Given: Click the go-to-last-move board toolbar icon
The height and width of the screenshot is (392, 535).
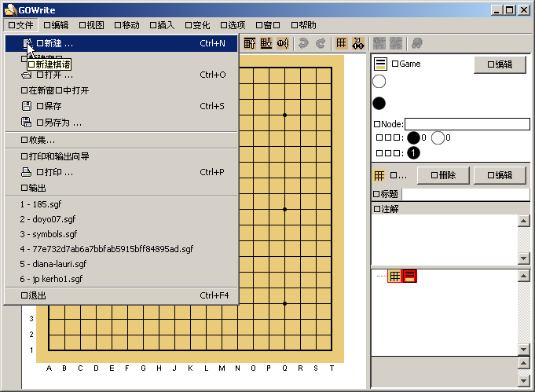Looking at the screenshot, I should tap(266, 43).
